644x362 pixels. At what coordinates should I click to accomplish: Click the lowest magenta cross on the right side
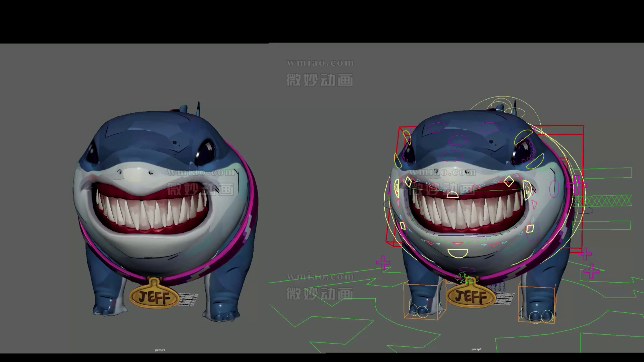point(591,271)
